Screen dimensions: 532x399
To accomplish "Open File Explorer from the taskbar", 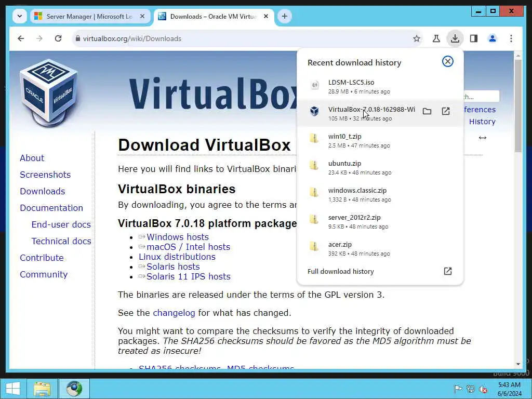I will [42, 389].
